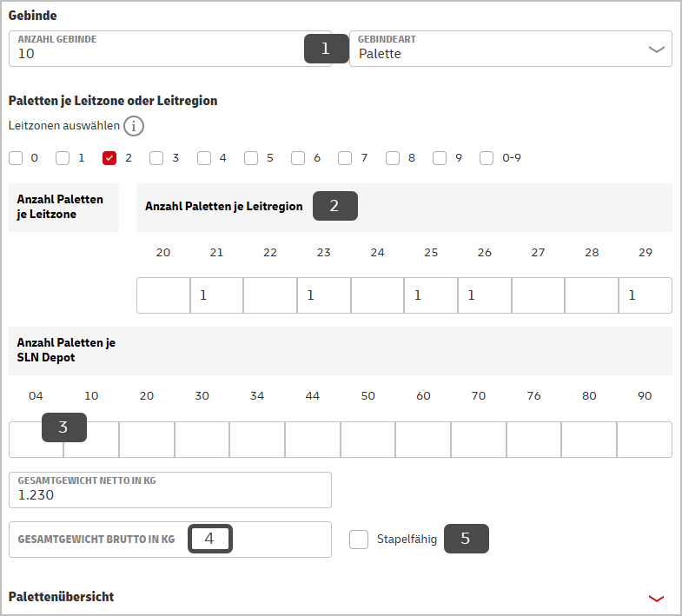Image resolution: width=682 pixels, height=616 pixels.
Task: Click SLN Depot 20 pallet field
Action: point(147,440)
